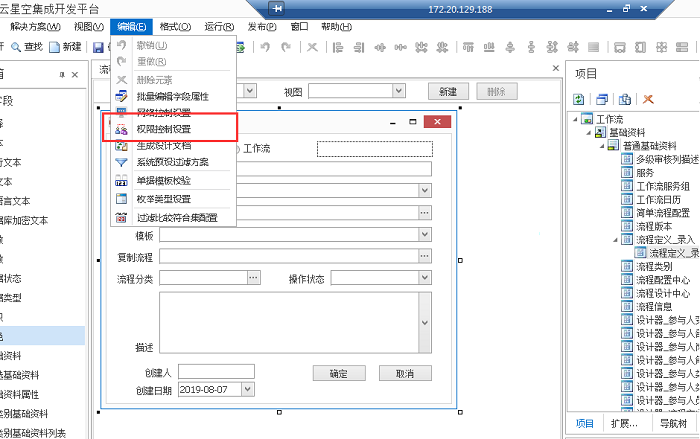
Task: Click the 新建 button beside 视图 combo
Action: pos(448,91)
